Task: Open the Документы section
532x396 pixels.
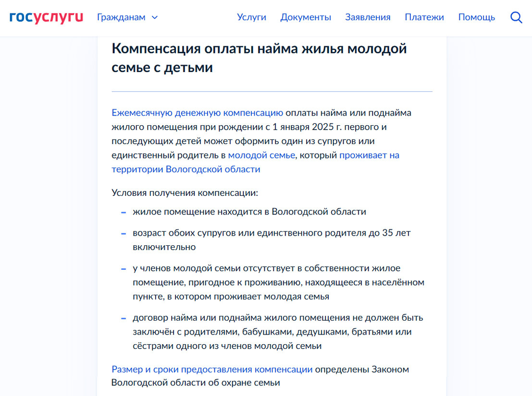Action: 306,17
